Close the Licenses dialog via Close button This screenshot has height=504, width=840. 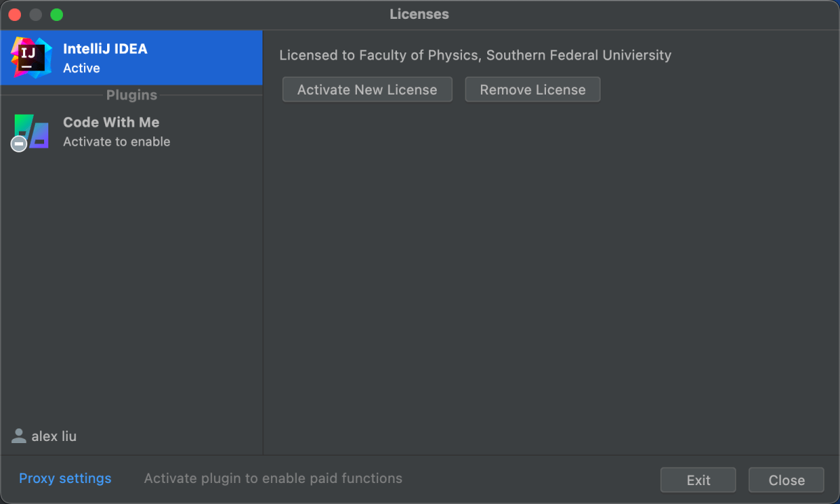785,479
